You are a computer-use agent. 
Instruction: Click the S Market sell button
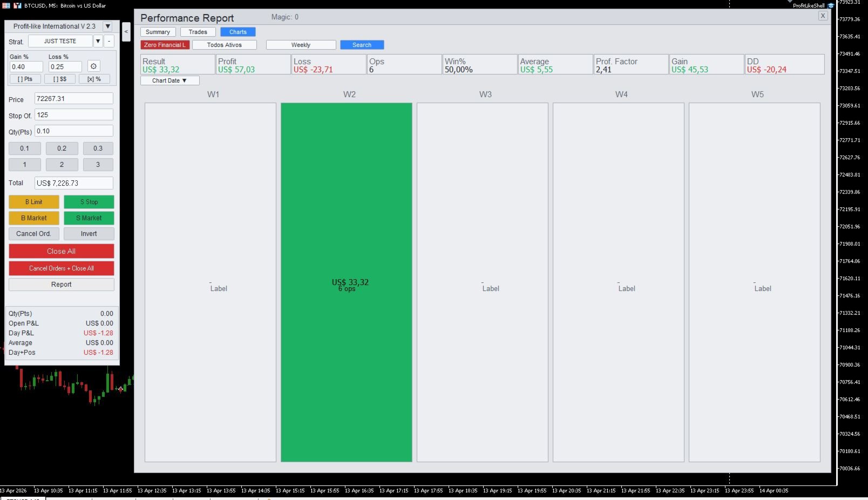[x=89, y=218]
